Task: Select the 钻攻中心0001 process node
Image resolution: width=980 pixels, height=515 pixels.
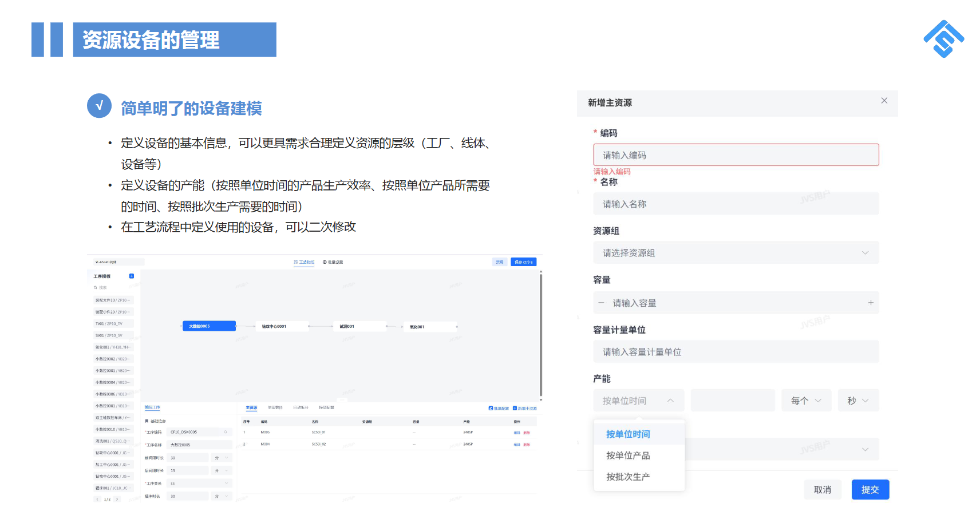Action: [282, 326]
